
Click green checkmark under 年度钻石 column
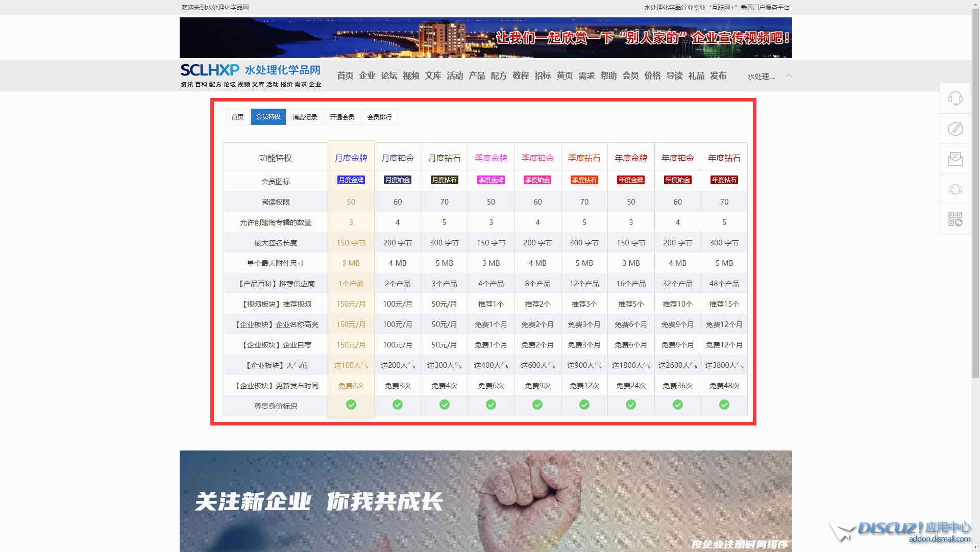[x=724, y=405]
